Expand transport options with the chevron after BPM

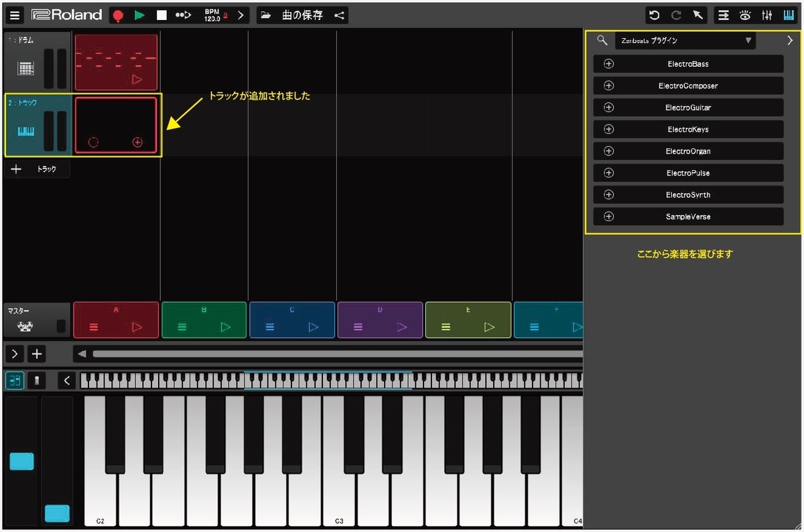tap(241, 15)
